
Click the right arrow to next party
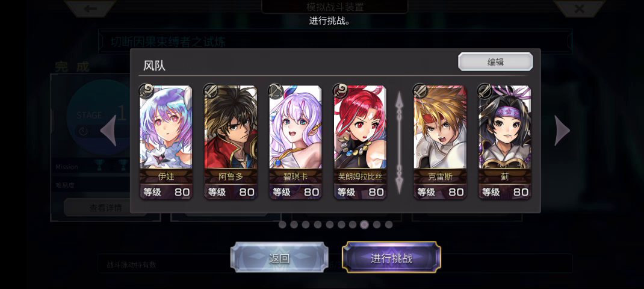click(x=562, y=131)
